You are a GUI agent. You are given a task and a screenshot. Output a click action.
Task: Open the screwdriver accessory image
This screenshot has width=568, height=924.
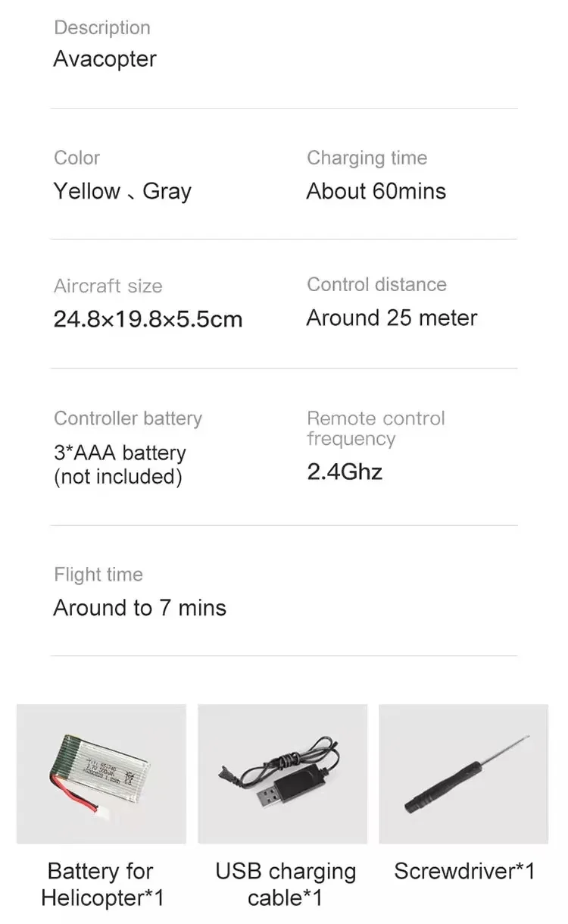[x=463, y=773]
